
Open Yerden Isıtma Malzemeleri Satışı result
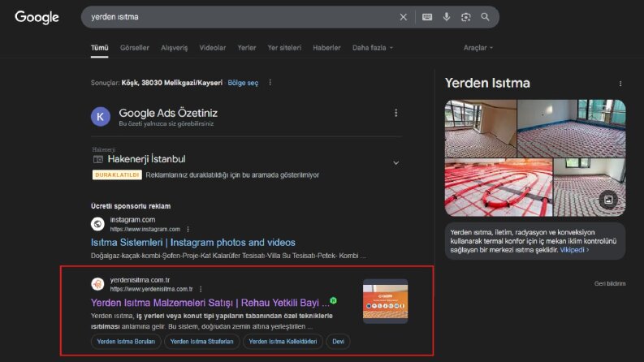(210, 303)
